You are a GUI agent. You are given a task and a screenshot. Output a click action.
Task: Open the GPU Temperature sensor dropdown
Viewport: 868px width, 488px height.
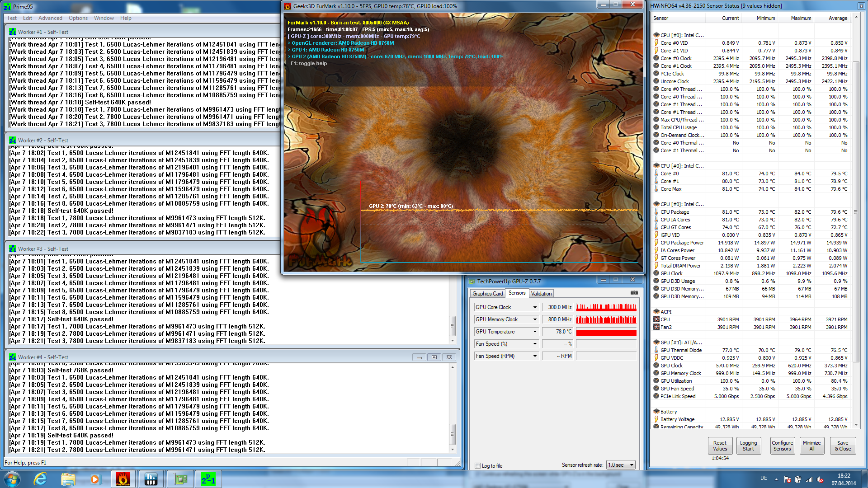coord(535,332)
